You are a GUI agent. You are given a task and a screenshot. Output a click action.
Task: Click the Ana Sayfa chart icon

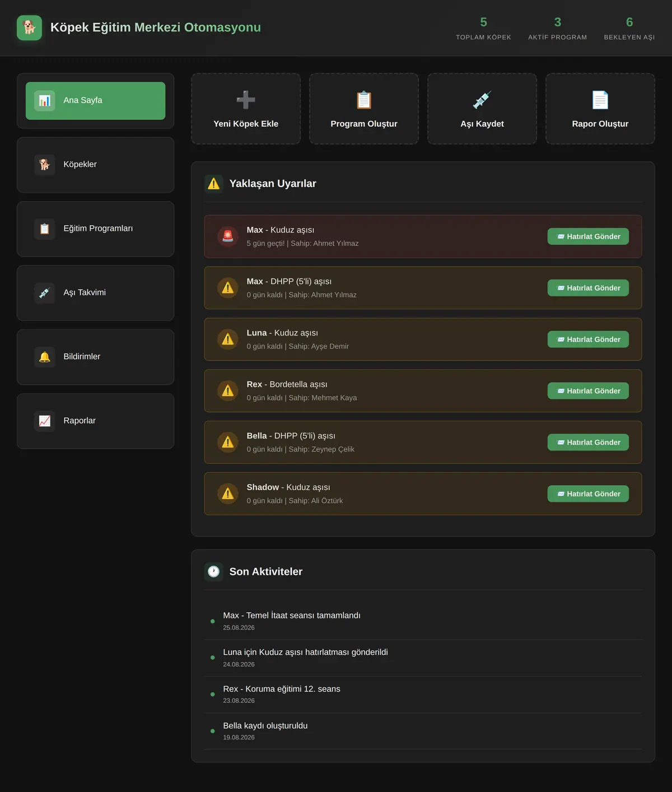coord(45,101)
